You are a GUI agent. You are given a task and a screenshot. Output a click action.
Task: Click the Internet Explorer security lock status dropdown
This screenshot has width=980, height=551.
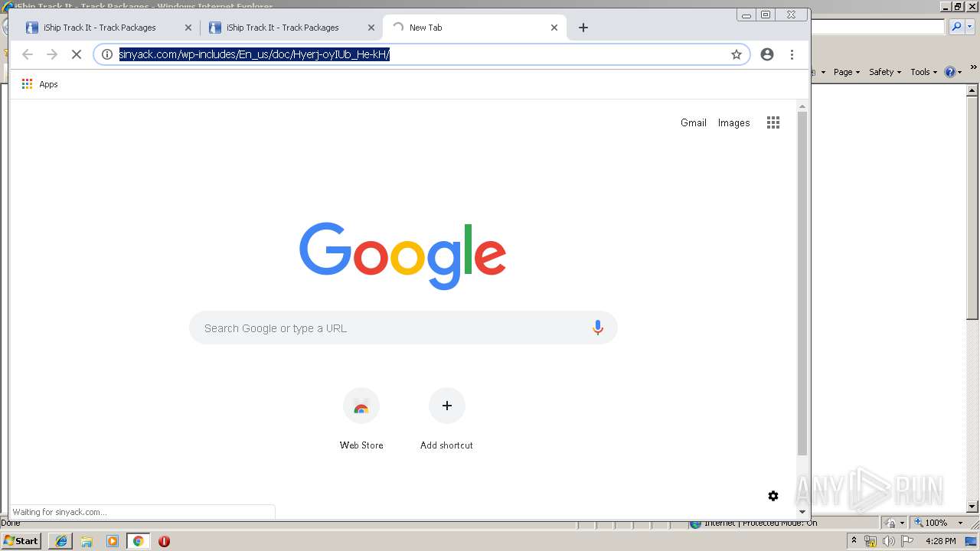pyautogui.click(x=894, y=523)
